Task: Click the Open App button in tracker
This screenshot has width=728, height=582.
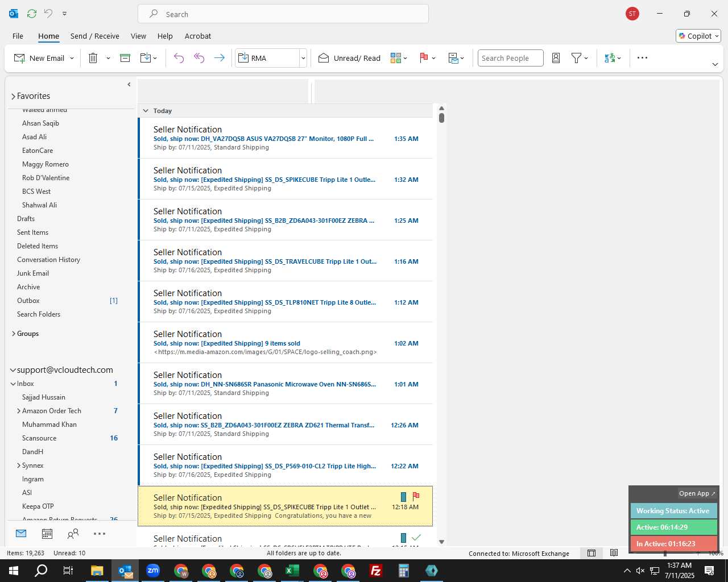Action: click(697, 493)
